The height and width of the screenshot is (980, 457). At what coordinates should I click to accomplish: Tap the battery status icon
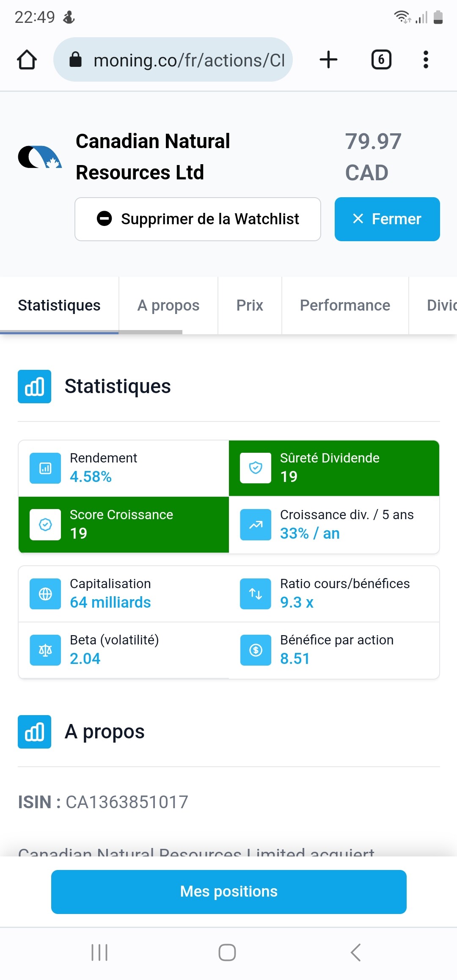[438, 17]
